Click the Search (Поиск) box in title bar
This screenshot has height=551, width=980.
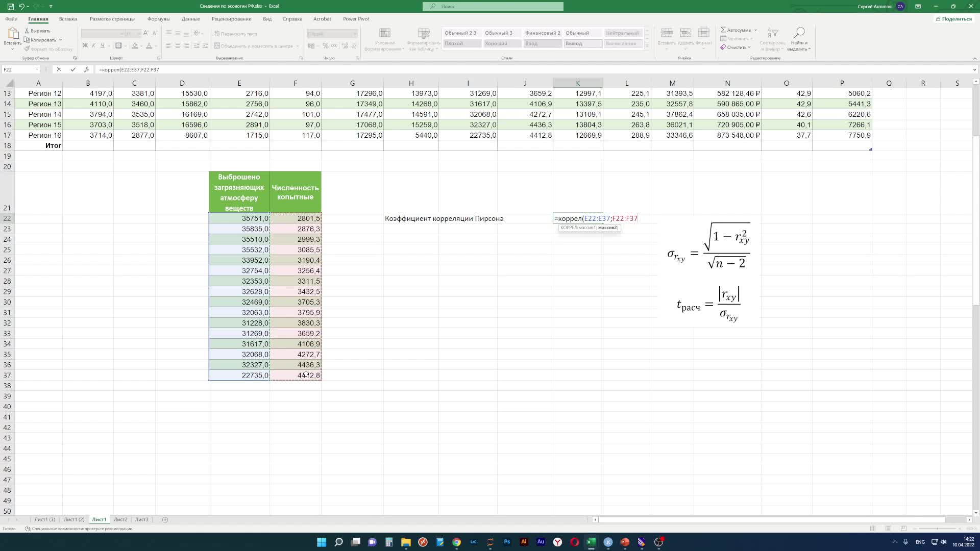493,6
